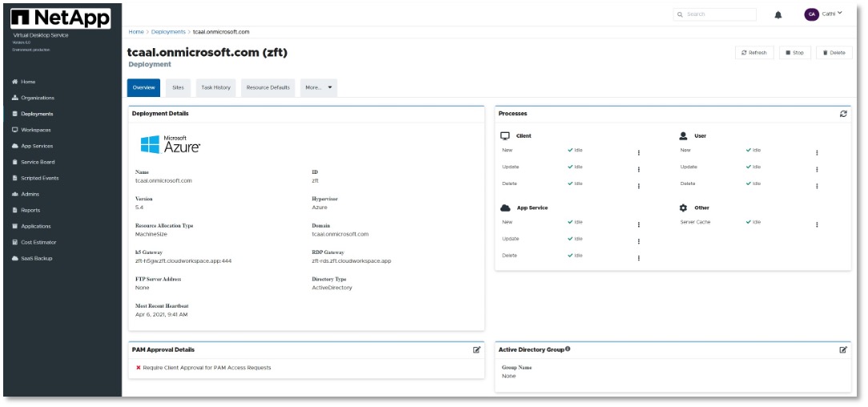Click the Delete deployment button
868x407 pixels.
point(834,52)
